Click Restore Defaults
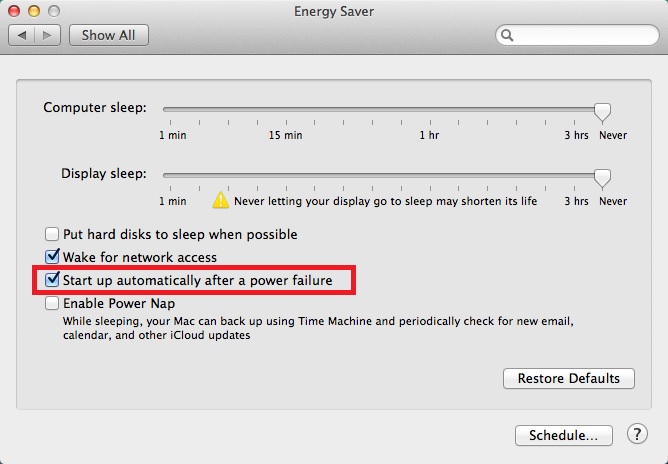The height and width of the screenshot is (464, 668). coord(569,378)
